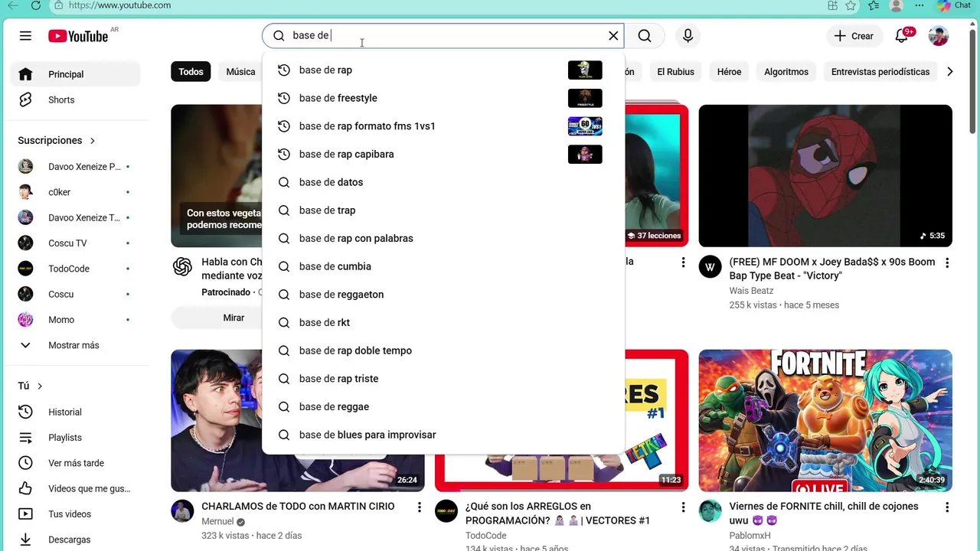
Task: Open options for MF DOOM type beat video
Action: click(947, 262)
